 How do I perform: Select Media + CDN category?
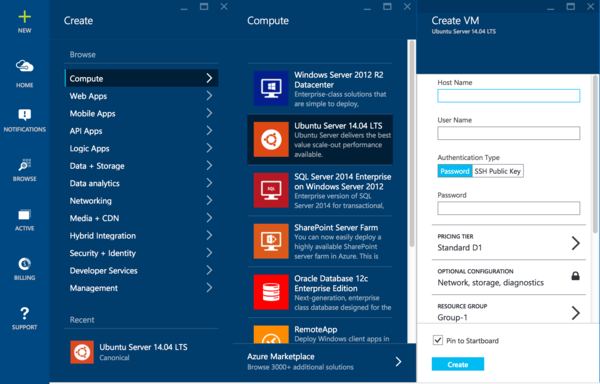pos(141,218)
